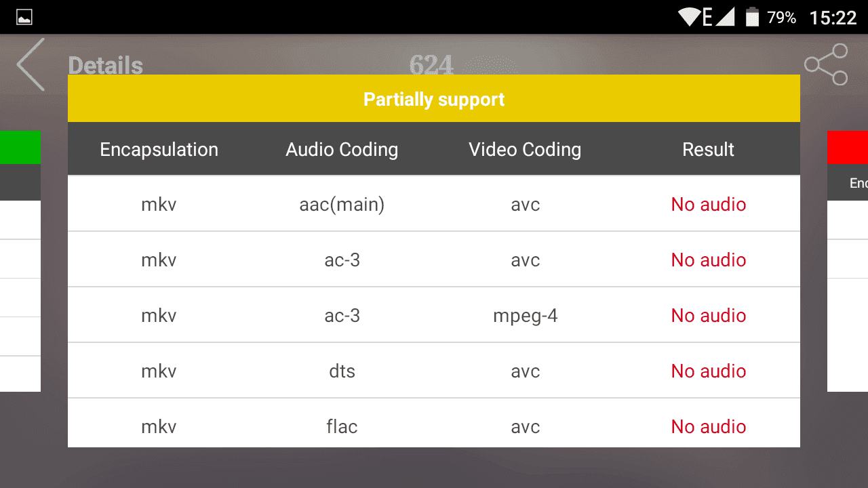This screenshot has height=488, width=868.
Task: Tap the picture notification icon in status bar
Action: click(x=24, y=18)
